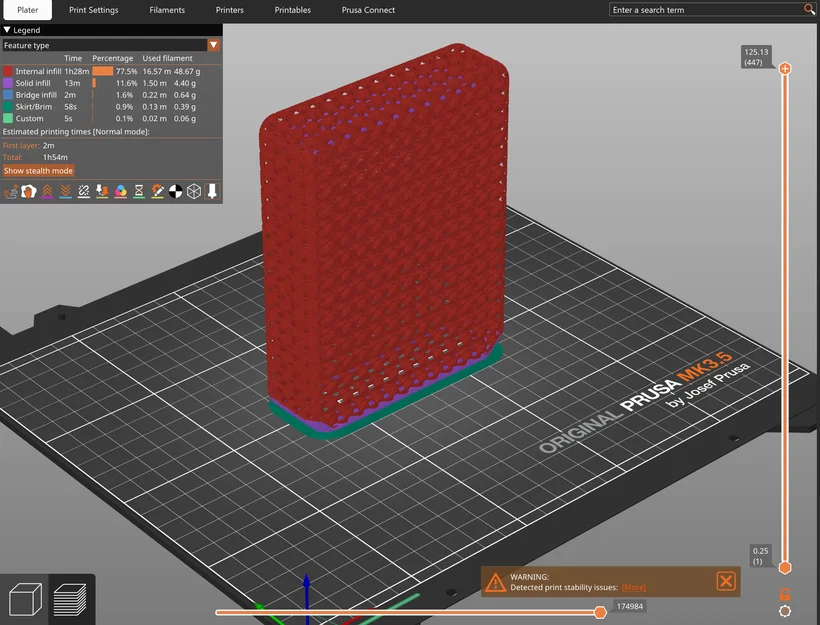Image resolution: width=820 pixels, height=625 pixels.
Task: Open the layer slider settings gear
Action: [x=784, y=611]
